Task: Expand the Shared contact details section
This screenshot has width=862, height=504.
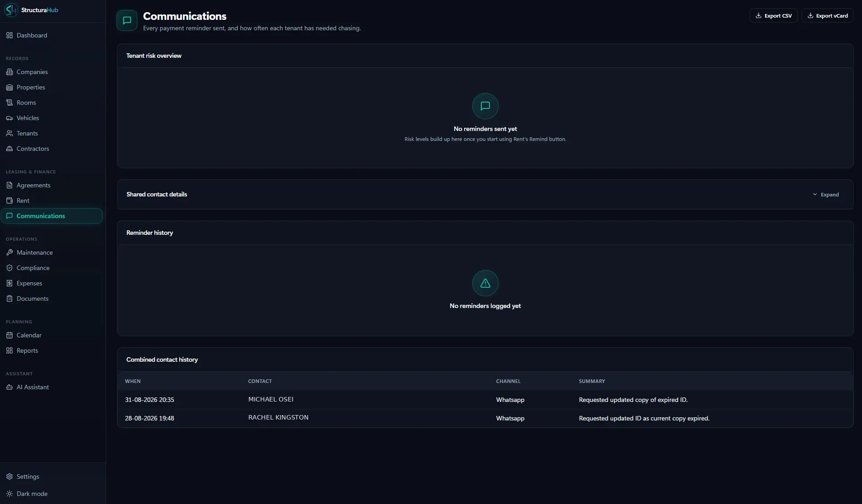Action: [826, 195]
